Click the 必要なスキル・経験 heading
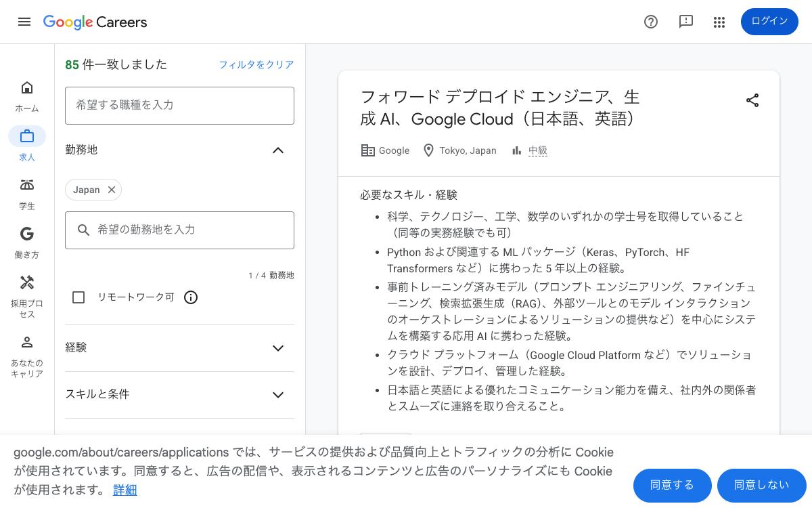The width and height of the screenshot is (812, 508). [409, 195]
